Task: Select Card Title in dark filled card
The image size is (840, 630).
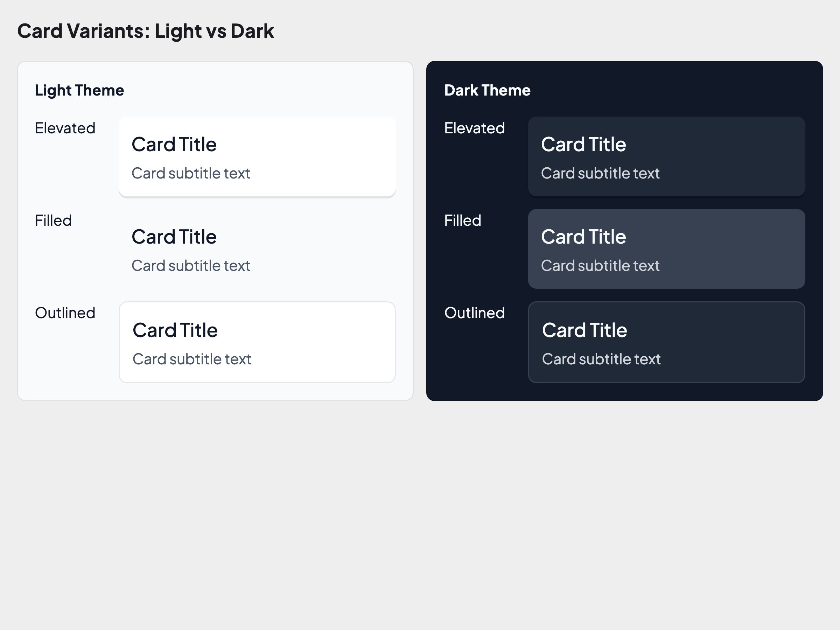Action: pos(583,237)
